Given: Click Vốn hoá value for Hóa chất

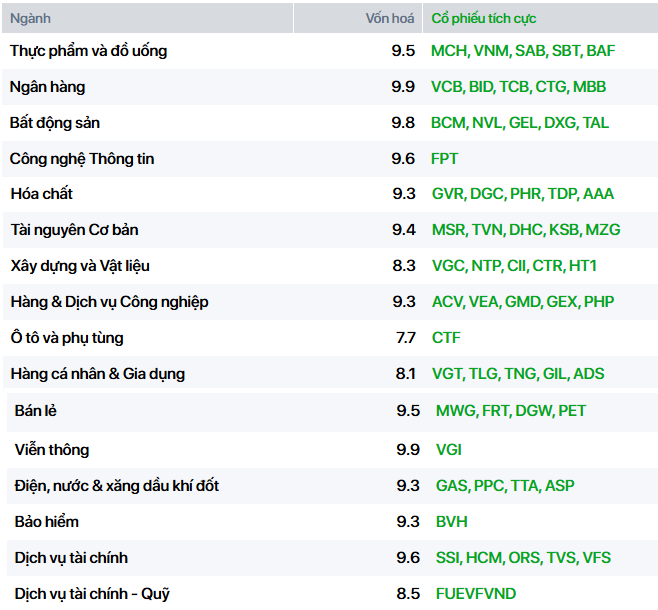Looking at the screenshot, I should pos(404,194).
